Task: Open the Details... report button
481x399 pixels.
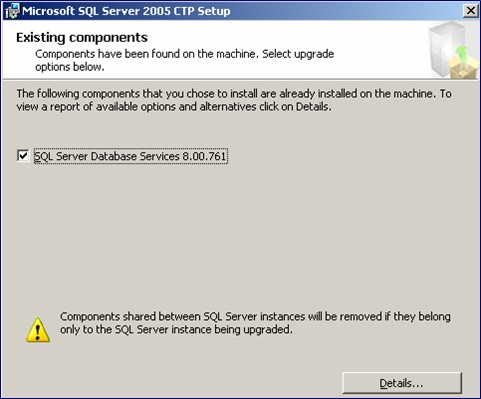Action: [402, 383]
